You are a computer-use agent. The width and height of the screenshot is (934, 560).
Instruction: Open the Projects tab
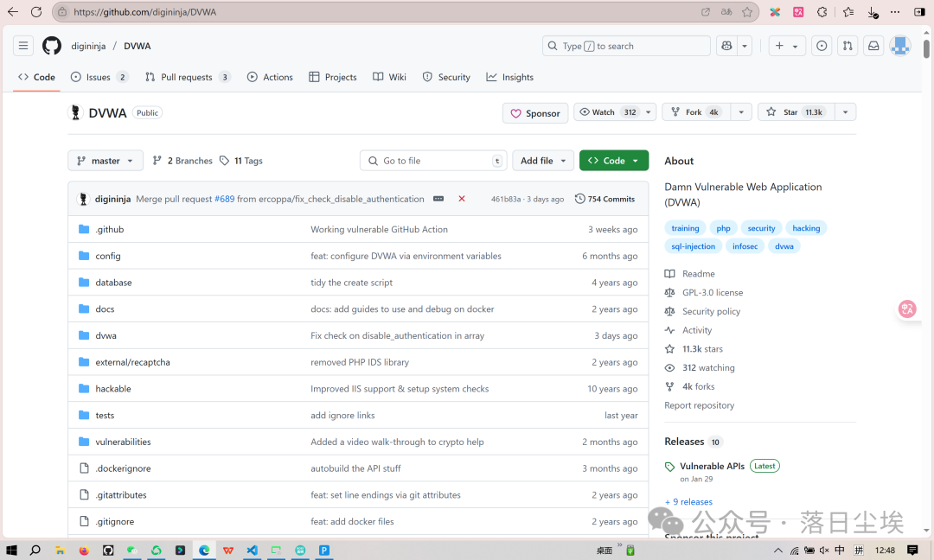333,77
